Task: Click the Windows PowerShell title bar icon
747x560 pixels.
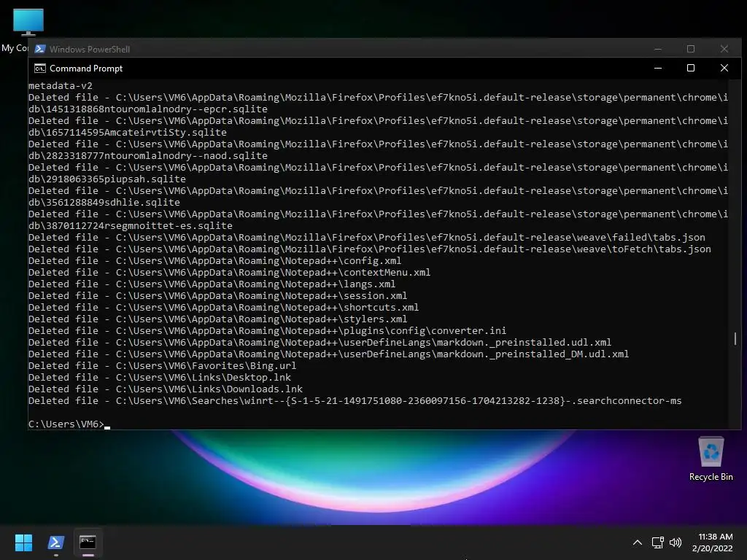Action: [40, 49]
